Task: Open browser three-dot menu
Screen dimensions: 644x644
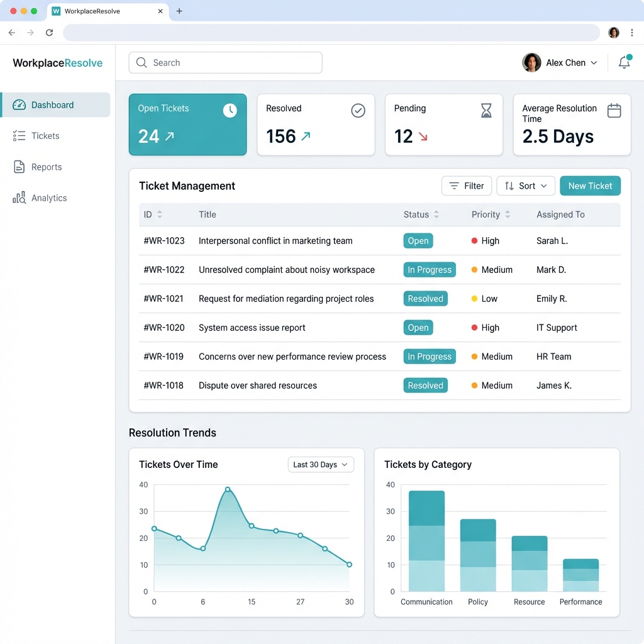Action: pos(633,33)
